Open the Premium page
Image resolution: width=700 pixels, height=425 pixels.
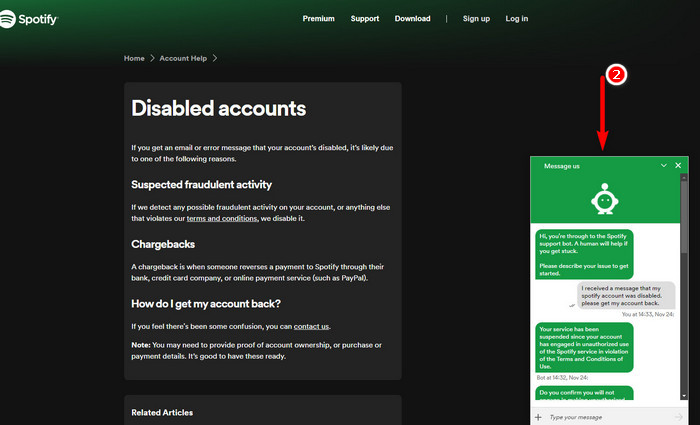[318, 19]
